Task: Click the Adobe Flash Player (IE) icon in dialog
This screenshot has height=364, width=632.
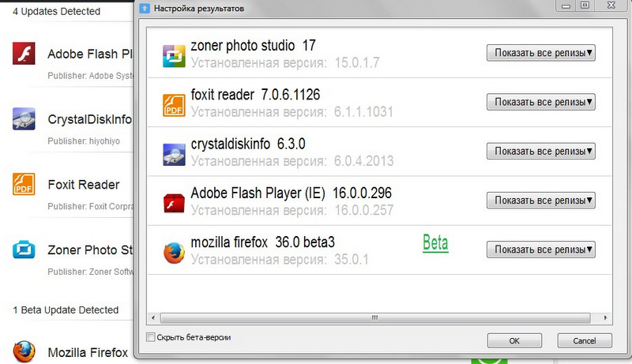Action: (x=174, y=204)
